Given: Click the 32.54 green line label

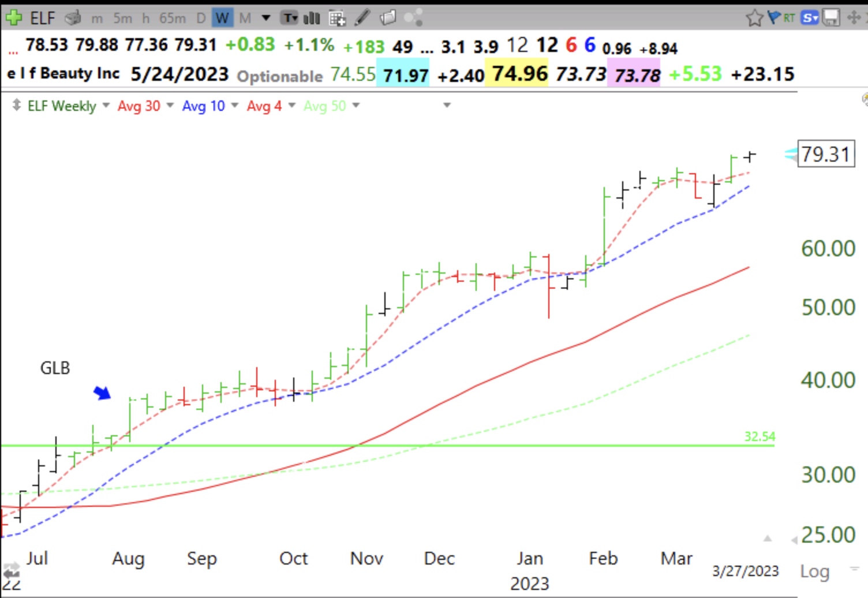Looking at the screenshot, I should (x=759, y=436).
